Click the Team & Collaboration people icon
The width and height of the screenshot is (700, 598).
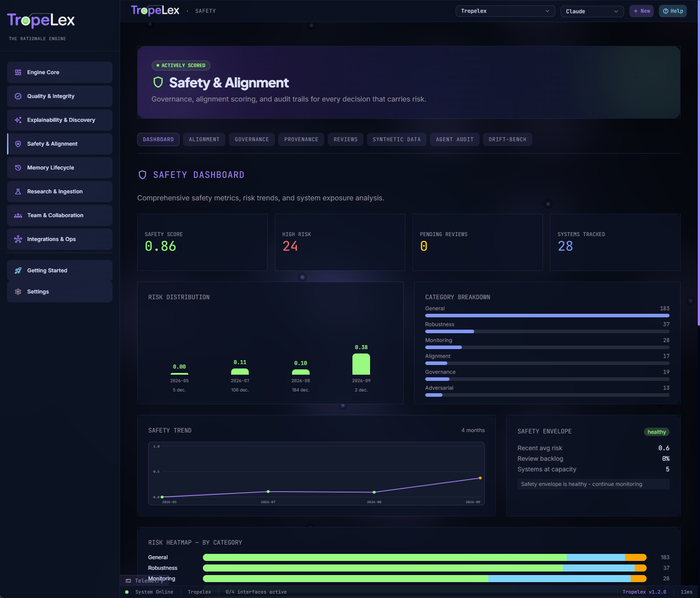pyautogui.click(x=18, y=215)
